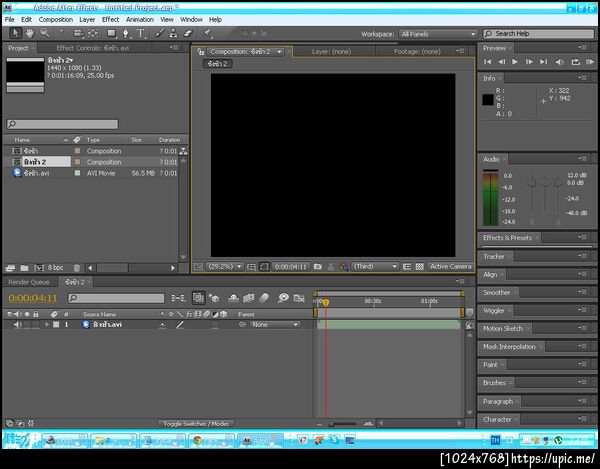Open resolution dropdown Third

pyautogui.click(x=375, y=267)
